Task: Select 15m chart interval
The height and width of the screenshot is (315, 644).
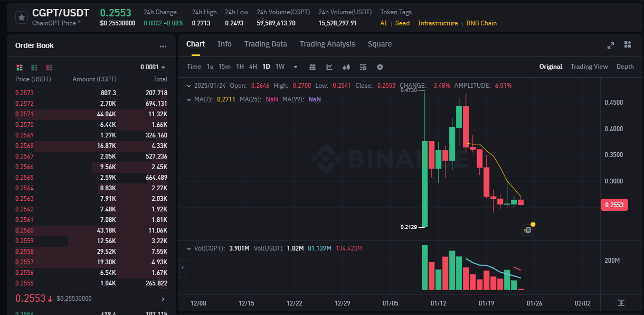Action: (x=224, y=67)
